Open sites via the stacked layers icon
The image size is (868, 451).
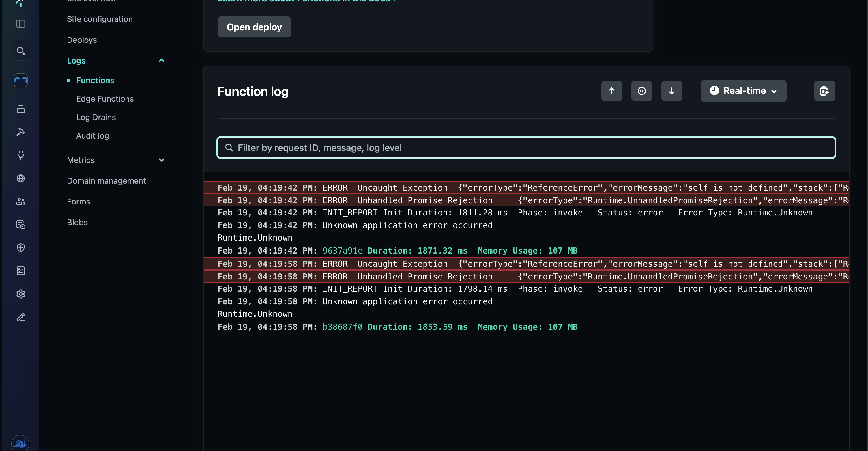pos(20,109)
